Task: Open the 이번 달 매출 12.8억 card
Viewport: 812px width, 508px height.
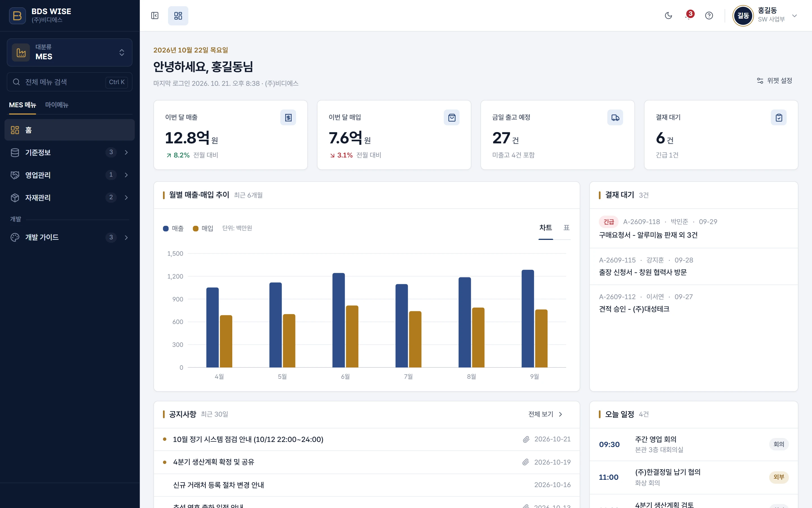Action: (x=231, y=135)
